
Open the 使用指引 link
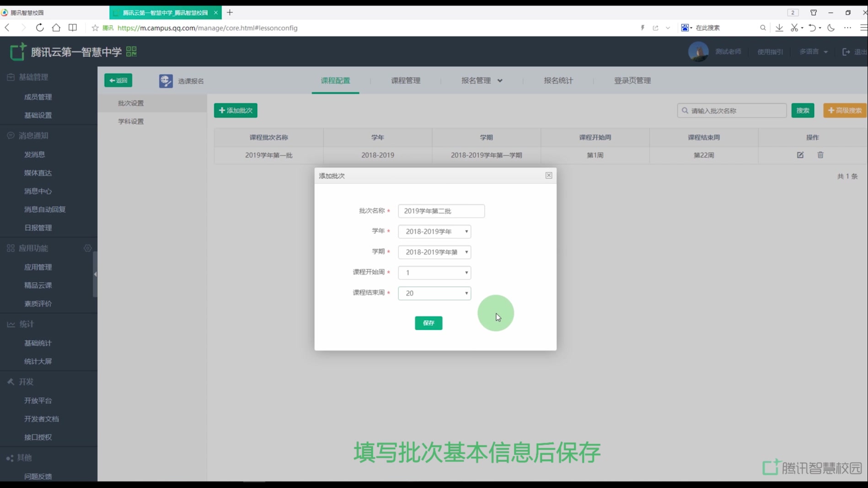tap(770, 52)
